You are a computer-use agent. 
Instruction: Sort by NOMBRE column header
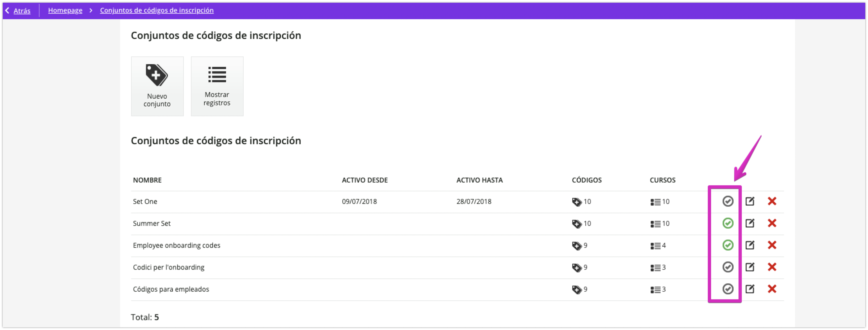(x=147, y=180)
